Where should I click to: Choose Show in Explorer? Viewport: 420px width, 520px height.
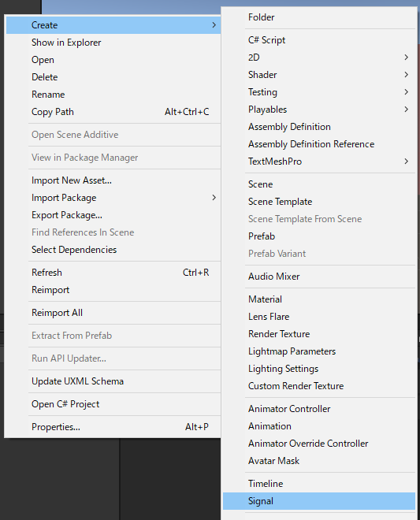click(x=113, y=43)
